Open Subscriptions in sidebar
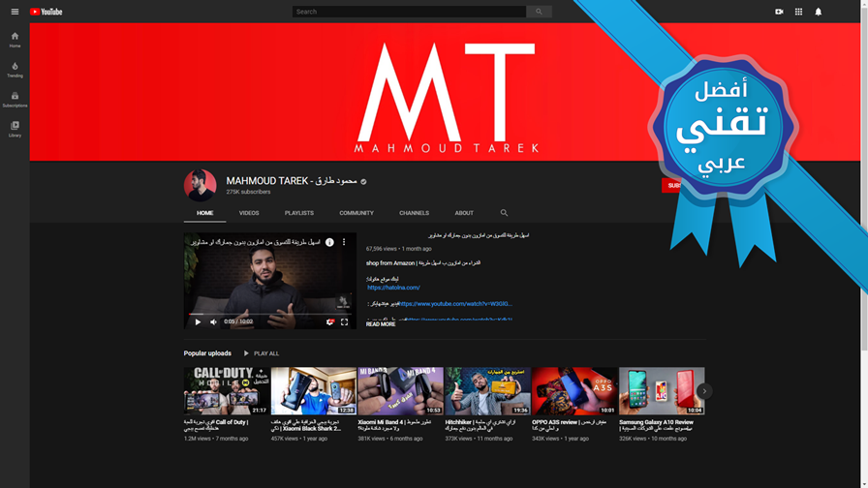Viewport: 868px width, 488px height. tap(15, 100)
